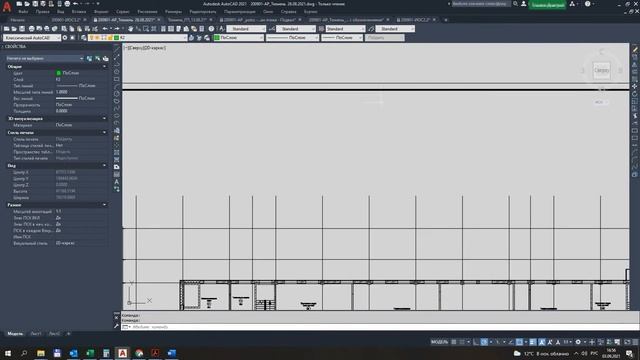Open the dimension style Standard dropdown

[296, 29]
